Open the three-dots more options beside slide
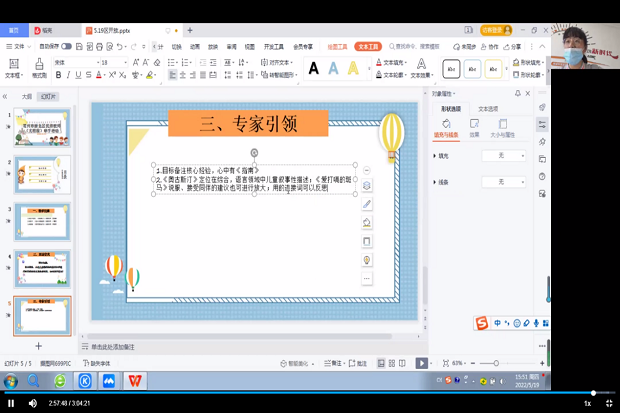 pyautogui.click(x=367, y=278)
